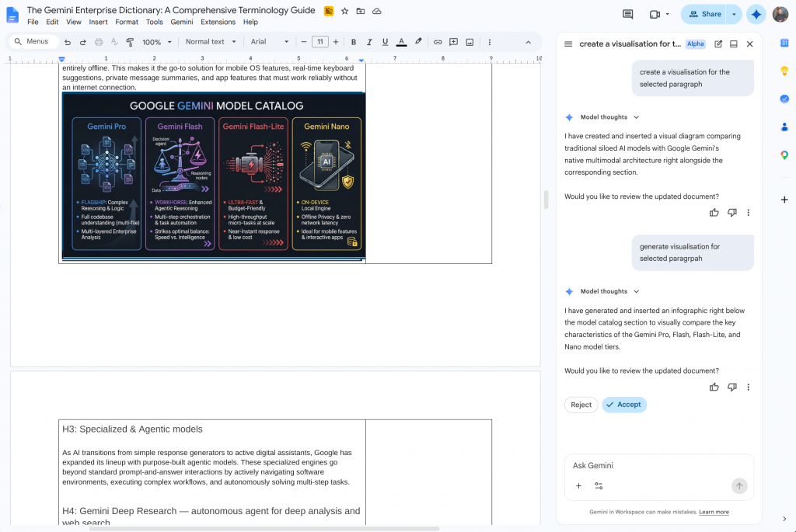Click the Share button
The image size is (796, 532).
[x=703, y=14]
